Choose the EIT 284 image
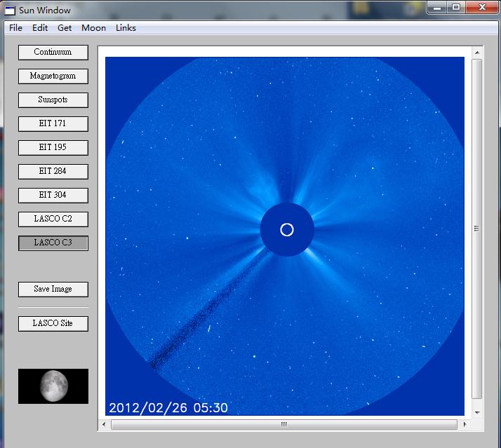This screenshot has height=448, width=501. click(53, 172)
